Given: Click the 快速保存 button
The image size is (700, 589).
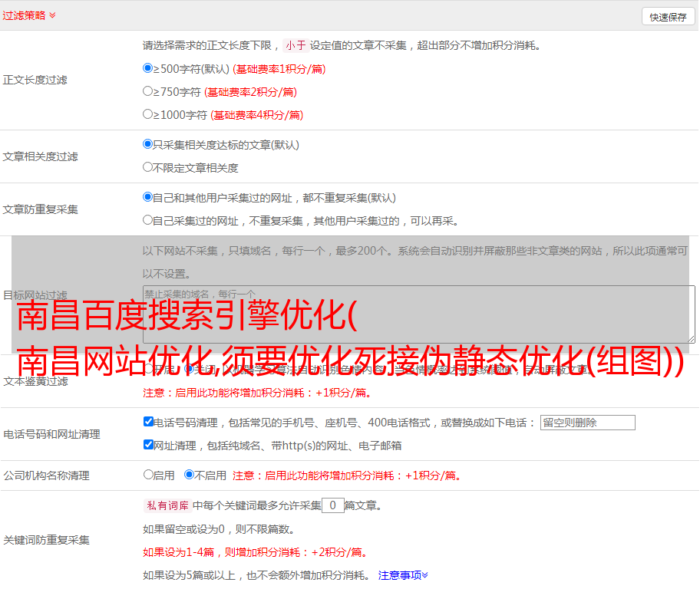Looking at the screenshot, I should (x=668, y=17).
